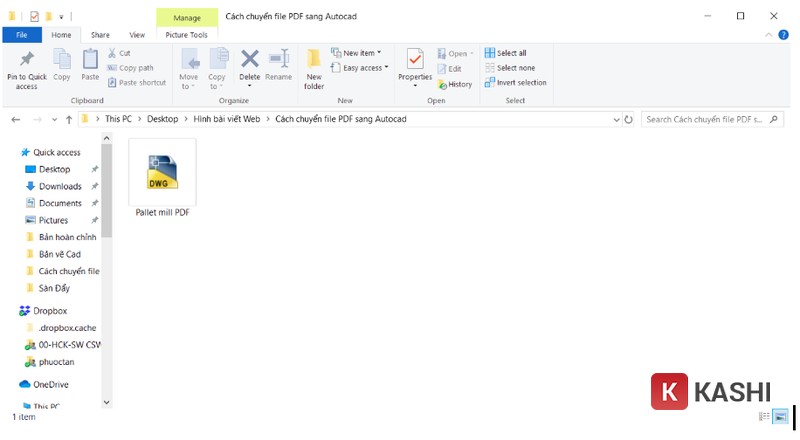The width and height of the screenshot is (800, 440).
Task: Open Downloads in Quick access
Action: pos(60,186)
